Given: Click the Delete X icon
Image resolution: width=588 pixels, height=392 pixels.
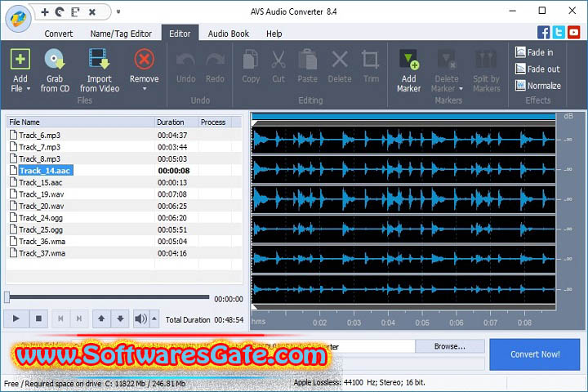Looking at the screenshot, I should (340, 60).
